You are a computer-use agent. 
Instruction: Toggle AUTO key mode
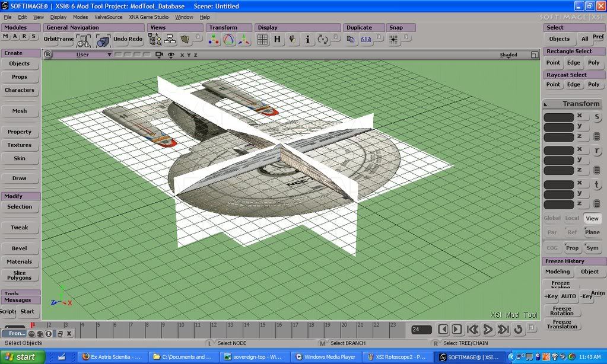click(x=568, y=296)
